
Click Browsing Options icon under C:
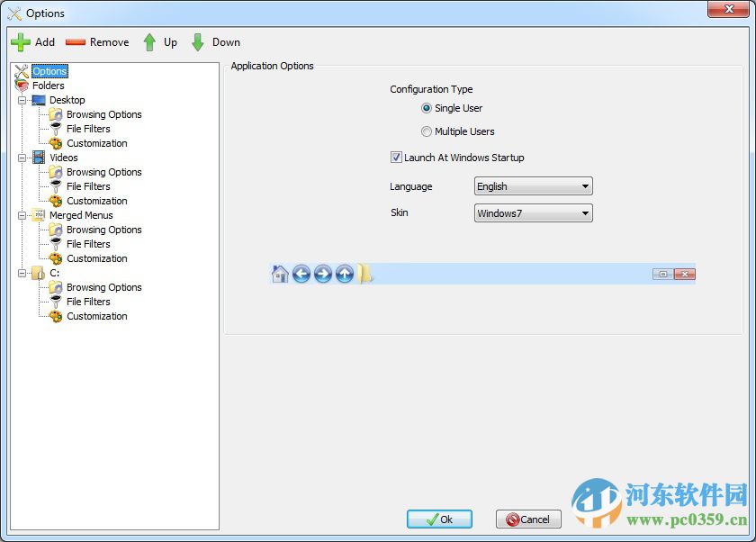point(56,287)
